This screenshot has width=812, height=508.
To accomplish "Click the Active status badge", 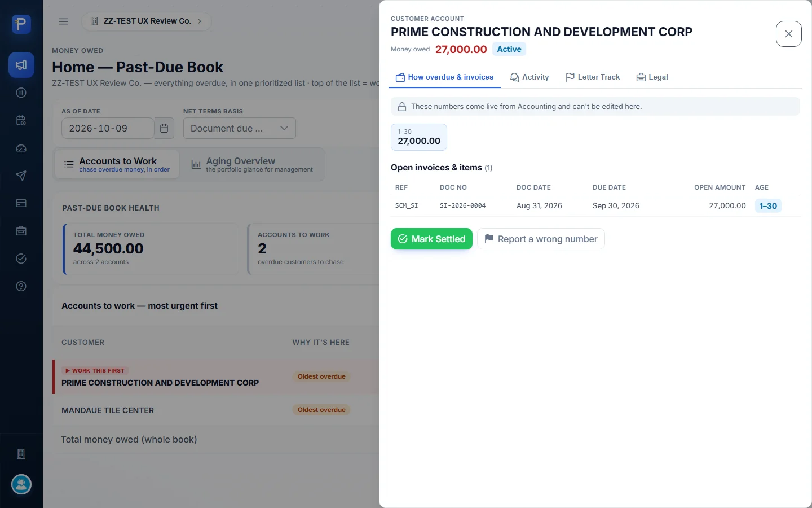I will point(509,49).
